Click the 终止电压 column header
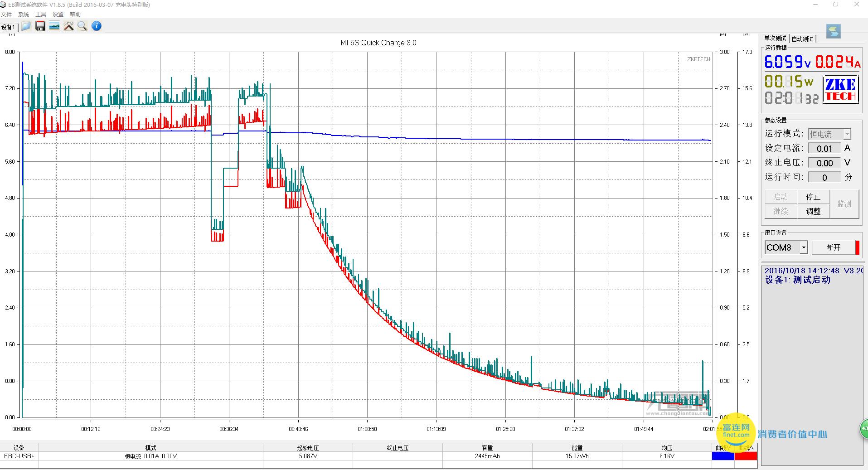 click(x=398, y=448)
